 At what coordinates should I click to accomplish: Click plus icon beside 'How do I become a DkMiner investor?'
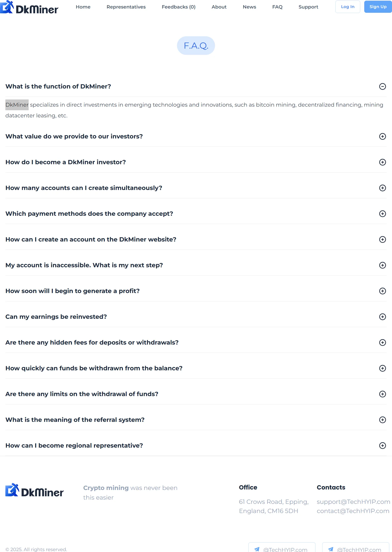(382, 162)
